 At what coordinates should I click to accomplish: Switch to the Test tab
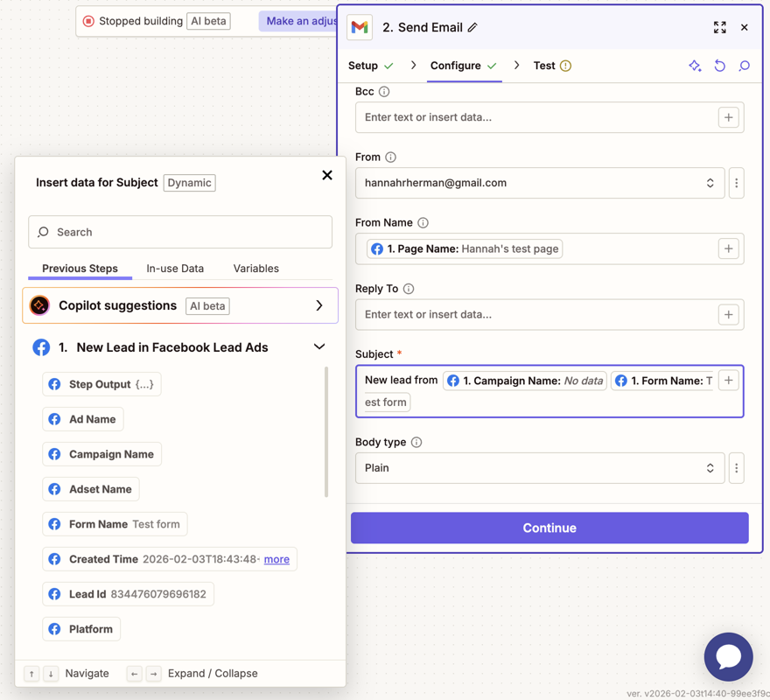point(543,66)
